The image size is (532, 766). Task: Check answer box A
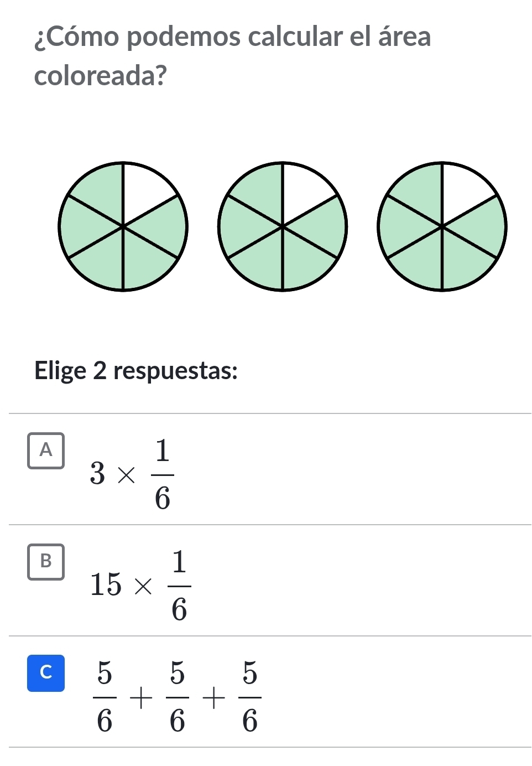point(46,451)
